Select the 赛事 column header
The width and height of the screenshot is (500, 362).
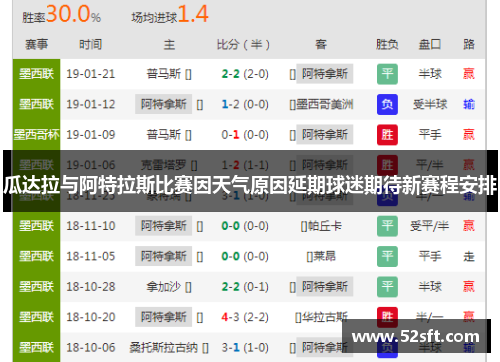[37, 44]
